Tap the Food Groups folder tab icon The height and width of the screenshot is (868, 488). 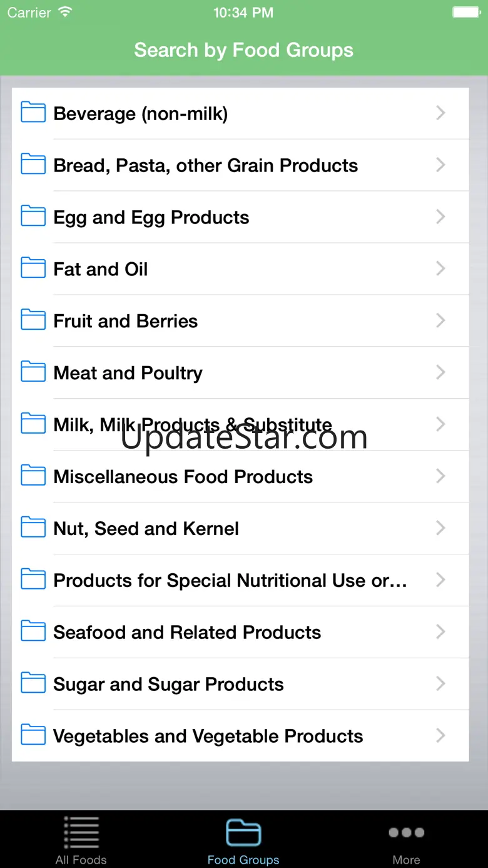tap(243, 832)
